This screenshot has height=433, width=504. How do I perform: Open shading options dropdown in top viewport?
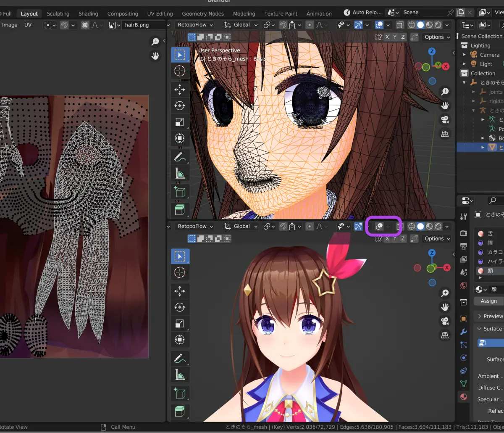447,25
